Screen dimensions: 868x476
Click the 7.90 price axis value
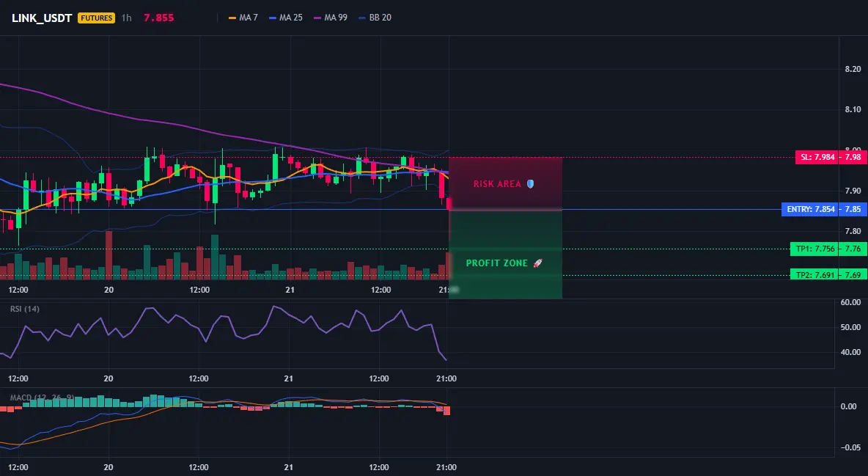click(x=853, y=191)
